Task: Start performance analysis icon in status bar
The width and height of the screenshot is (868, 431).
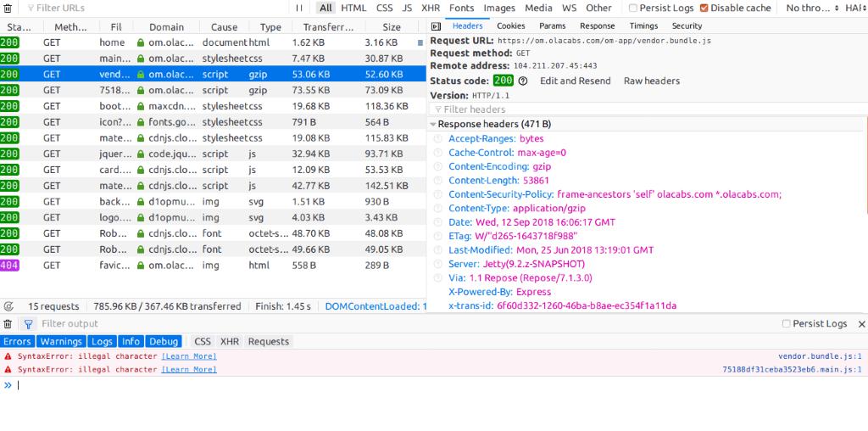Action: pyautogui.click(x=8, y=306)
